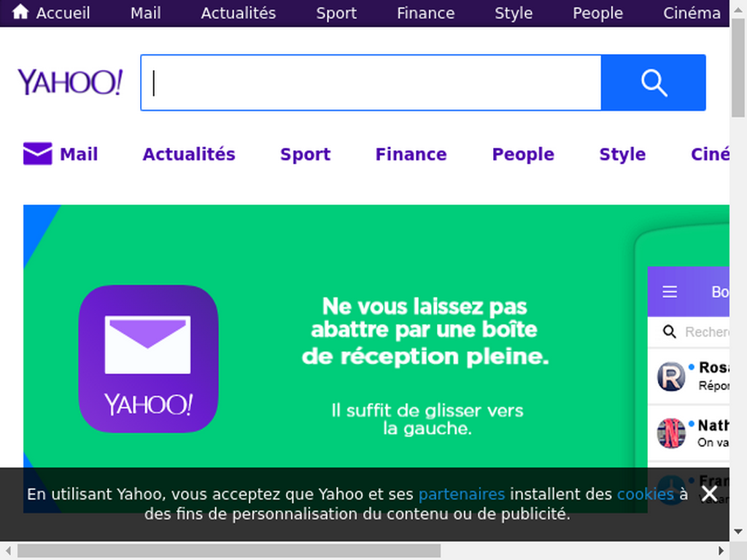Click the banner text 'Il suffit de glisser vers la gauche'
Image resolution: width=747 pixels, height=560 pixels.
pyautogui.click(x=427, y=419)
